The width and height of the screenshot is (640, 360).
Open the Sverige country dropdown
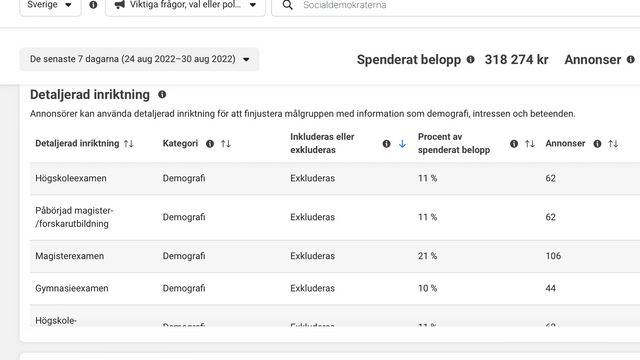pyautogui.click(x=50, y=6)
